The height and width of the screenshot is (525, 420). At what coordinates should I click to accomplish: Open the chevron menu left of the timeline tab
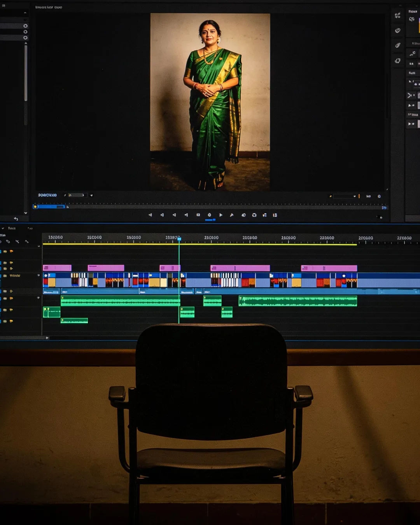[3, 228]
